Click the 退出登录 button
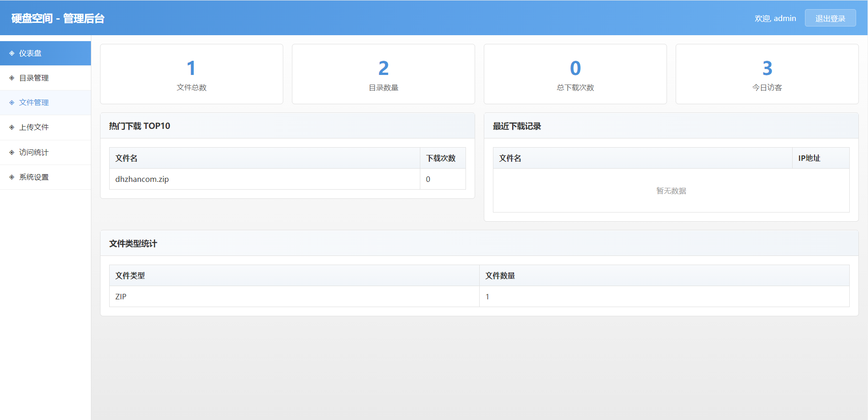Viewport: 868px width, 420px height. (x=830, y=18)
